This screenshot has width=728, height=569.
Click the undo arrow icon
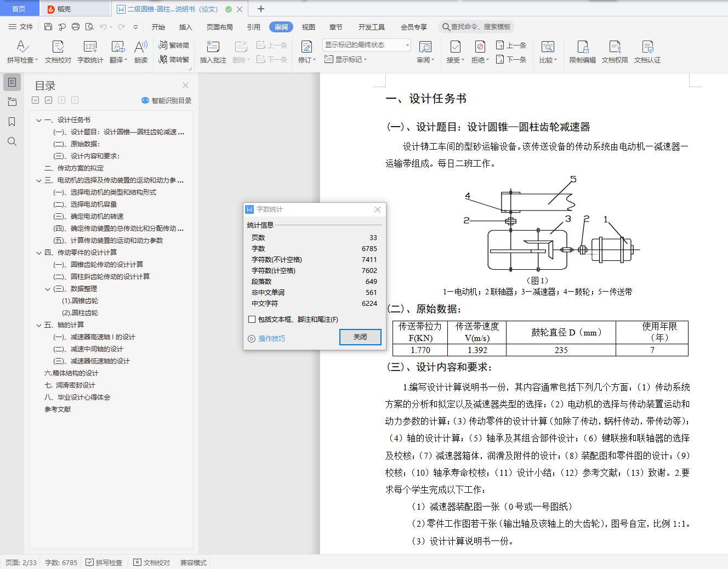103,27
